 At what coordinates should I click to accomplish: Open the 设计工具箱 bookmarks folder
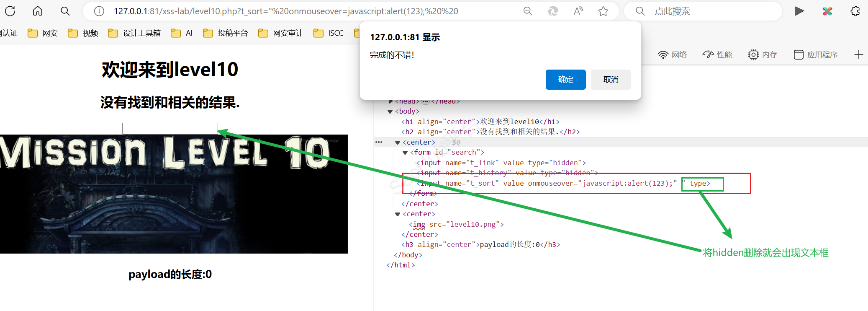[134, 33]
